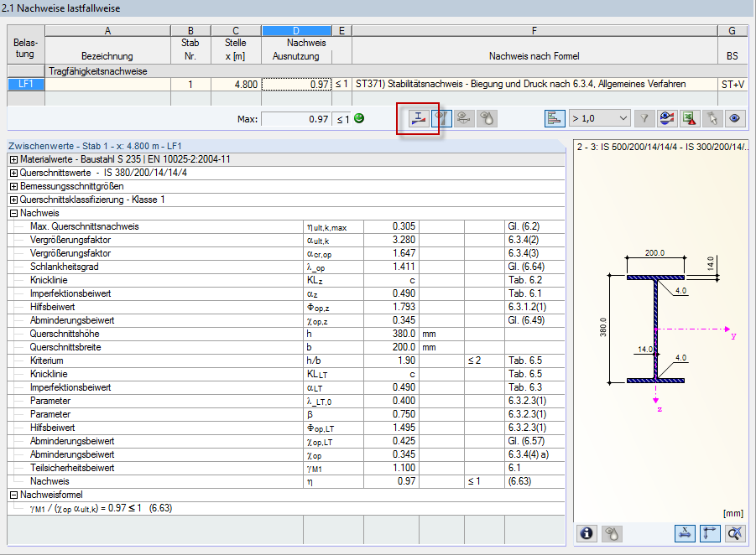The height and width of the screenshot is (555, 756).
Task: Toggle principal axes display button
Action: 711,532
